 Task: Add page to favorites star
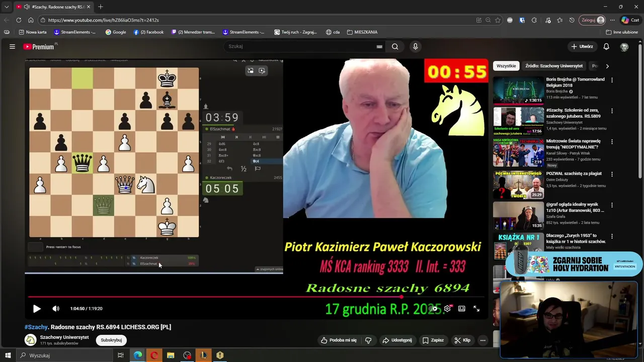pos(498,20)
